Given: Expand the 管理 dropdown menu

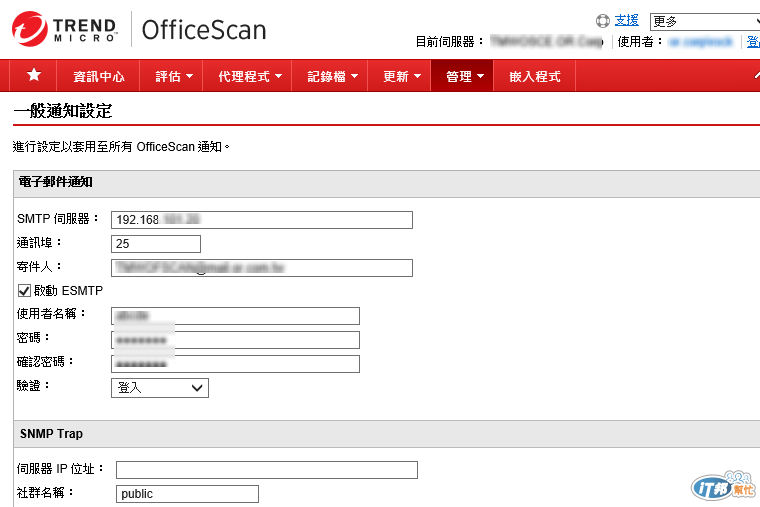Looking at the screenshot, I should [464, 76].
